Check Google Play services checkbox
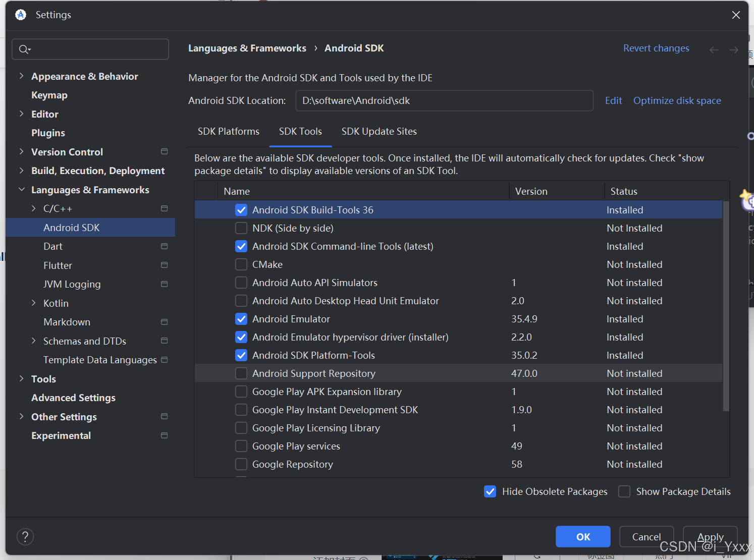 241,446
